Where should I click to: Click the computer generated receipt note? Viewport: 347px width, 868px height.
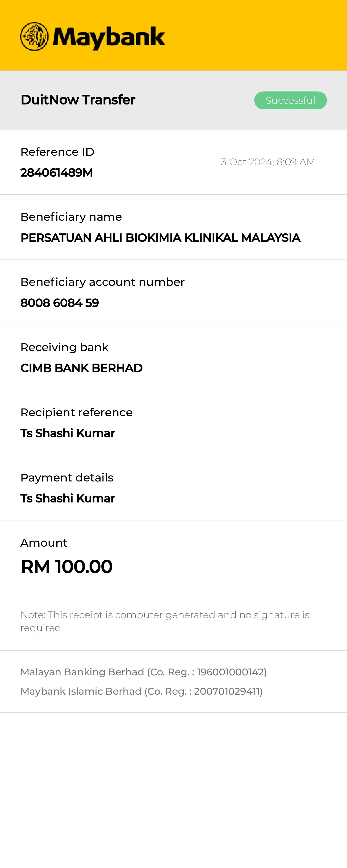tap(165, 621)
